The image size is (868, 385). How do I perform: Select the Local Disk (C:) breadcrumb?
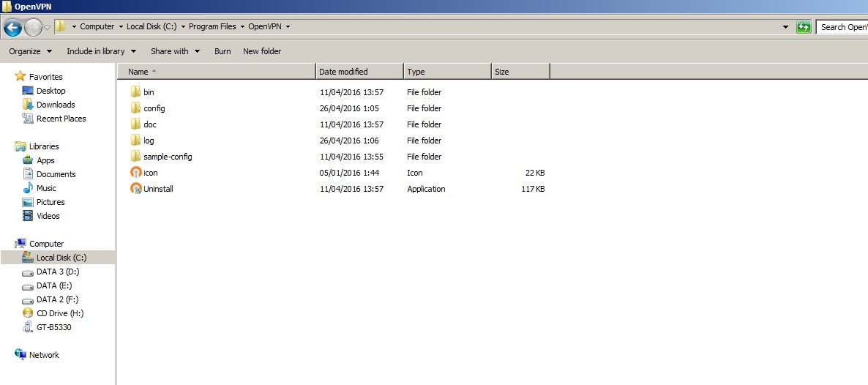[151, 26]
